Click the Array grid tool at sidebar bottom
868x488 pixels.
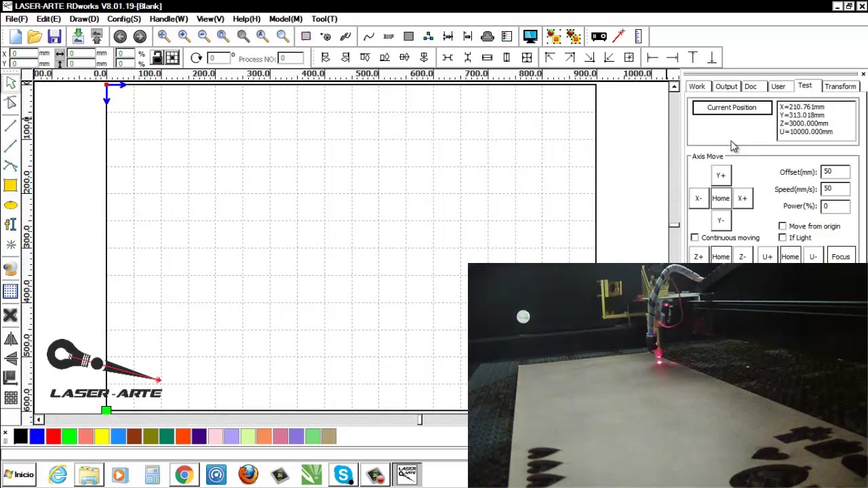click(x=10, y=398)
